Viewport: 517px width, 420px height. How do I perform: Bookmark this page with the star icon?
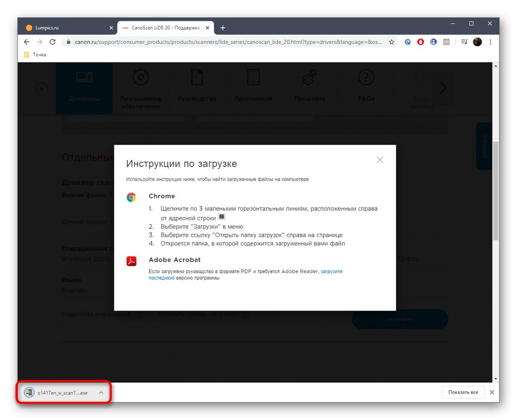click(391, 42)
